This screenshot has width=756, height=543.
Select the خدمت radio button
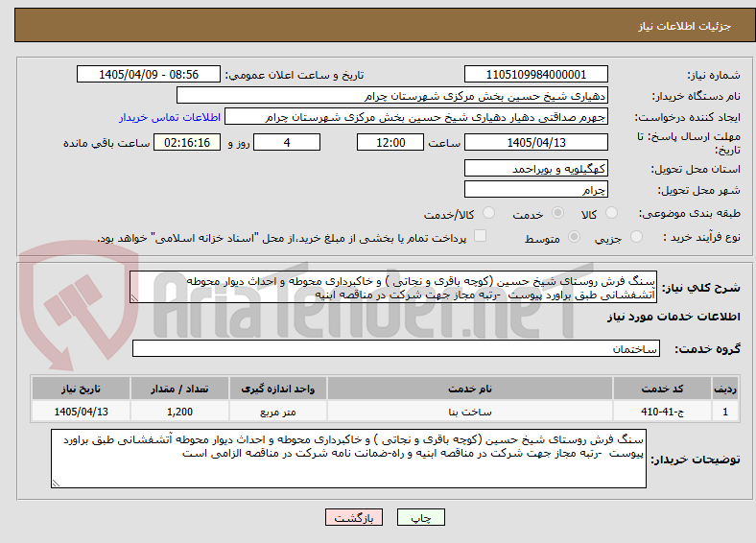557,213
